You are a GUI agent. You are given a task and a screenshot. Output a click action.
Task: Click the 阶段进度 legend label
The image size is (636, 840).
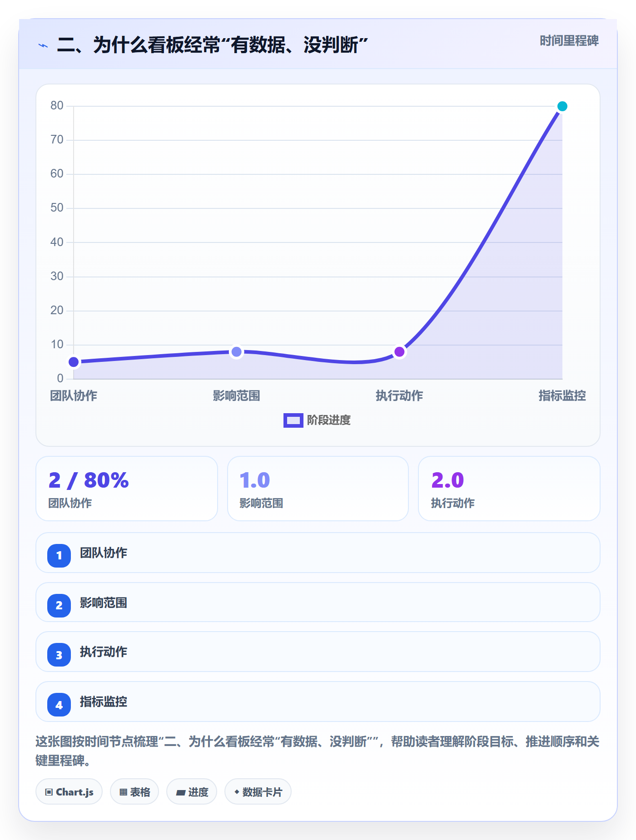tap(329, 420)
